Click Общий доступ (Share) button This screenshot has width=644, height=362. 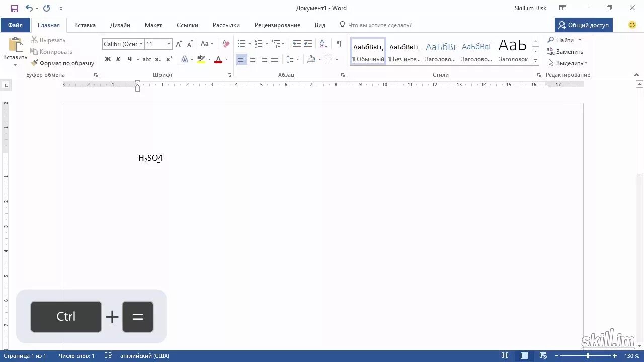coord(584,25)
